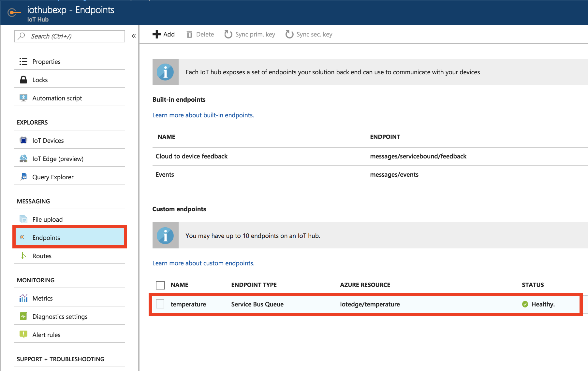Screen dimensions: 588x371
Task: Click the Query Explorer document icon
Action: coord(23,177)
